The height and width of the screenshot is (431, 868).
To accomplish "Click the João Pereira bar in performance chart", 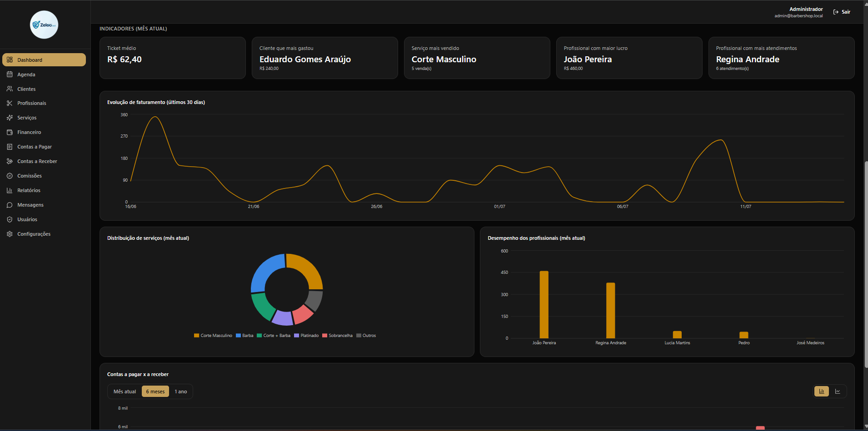I will (544, 305).
